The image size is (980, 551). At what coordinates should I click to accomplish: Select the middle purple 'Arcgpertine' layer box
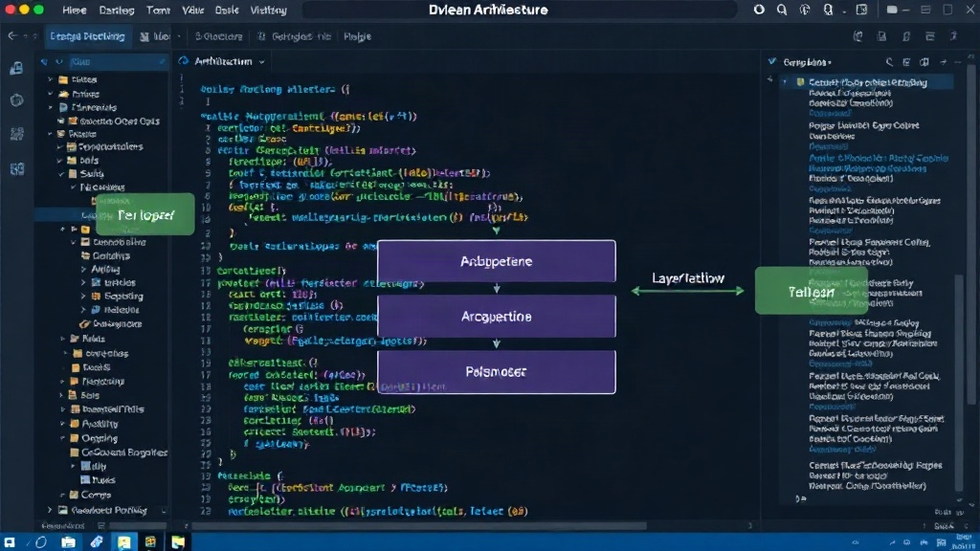click(497, 317)
